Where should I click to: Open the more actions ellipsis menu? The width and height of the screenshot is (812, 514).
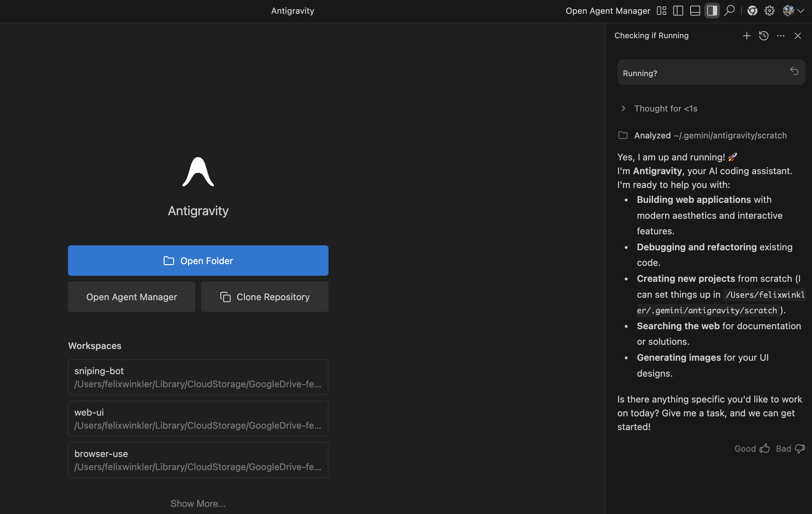pos(780,36)
